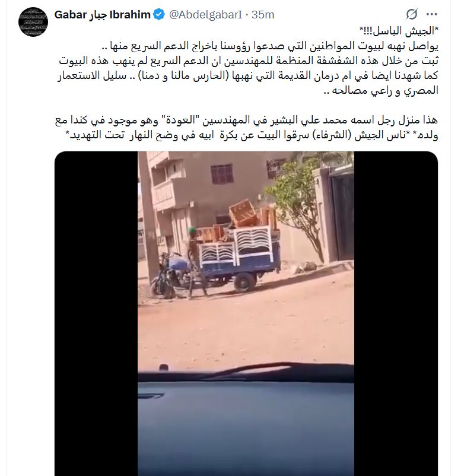Click tweet line starting with يواصل نهبه

click(270, 46)
